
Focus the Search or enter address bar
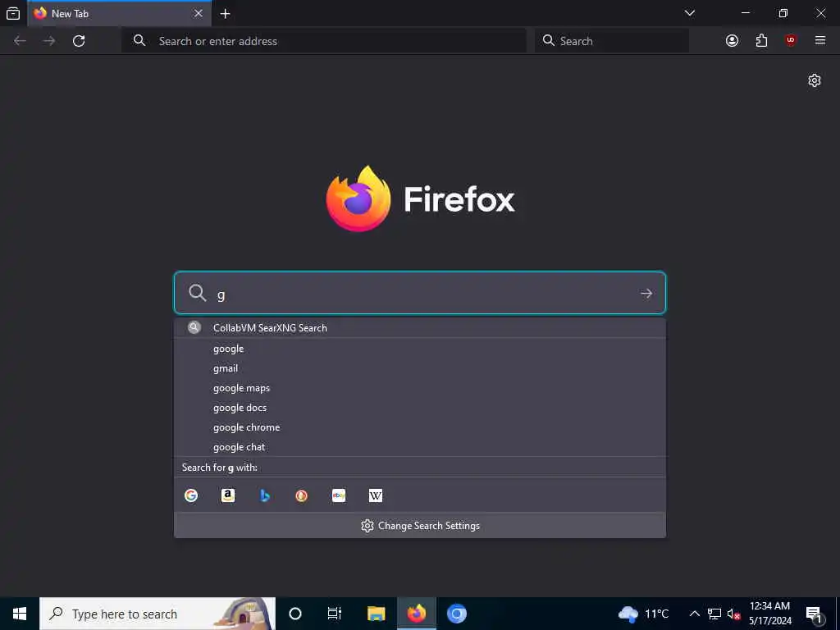pos(324,41)
